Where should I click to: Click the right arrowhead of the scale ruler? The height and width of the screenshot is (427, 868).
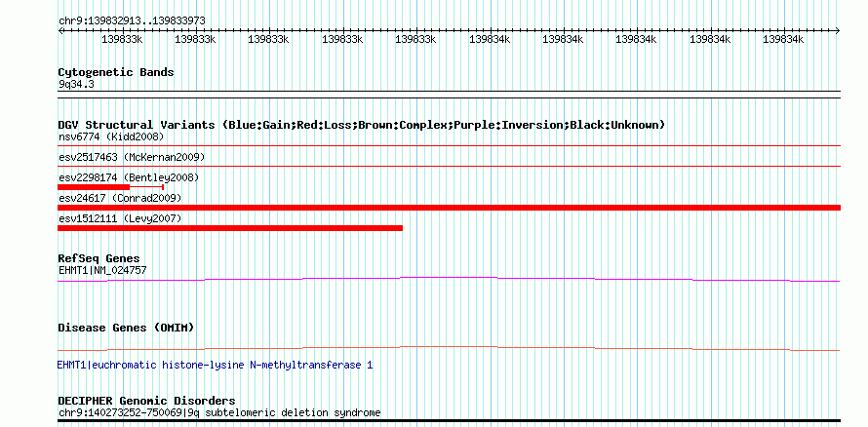tap(838, 31)
